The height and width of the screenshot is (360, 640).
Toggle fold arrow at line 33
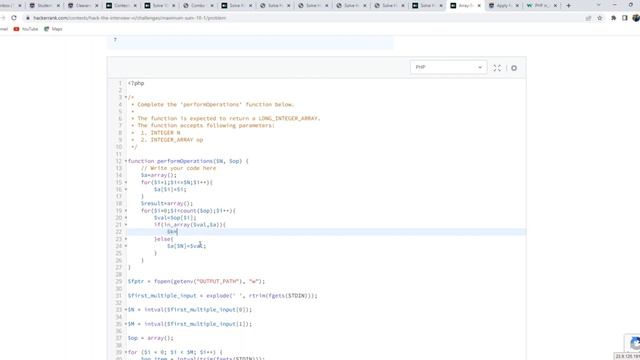tap(126, 310)
